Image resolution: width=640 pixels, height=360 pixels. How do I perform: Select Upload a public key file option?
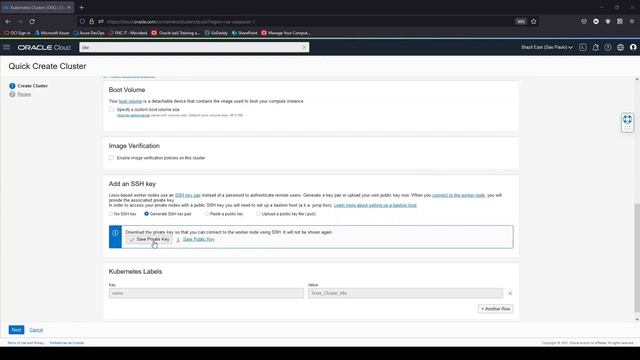258,214
